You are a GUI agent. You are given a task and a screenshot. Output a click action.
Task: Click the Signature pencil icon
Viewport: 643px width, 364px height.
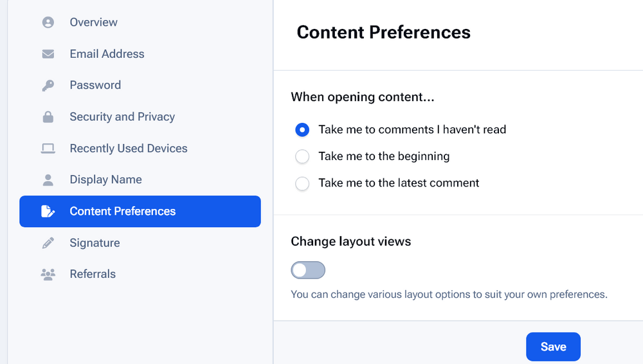coord(48,243)
